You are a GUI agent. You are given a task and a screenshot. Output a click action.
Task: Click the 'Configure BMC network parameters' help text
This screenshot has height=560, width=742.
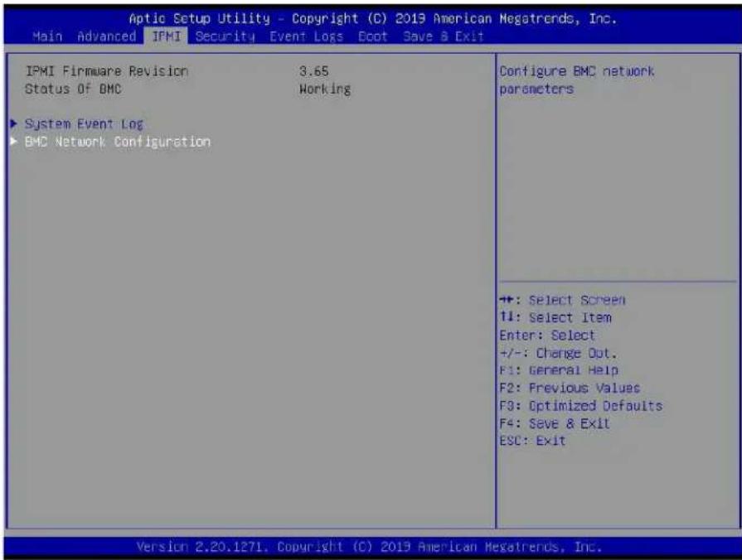577,80
